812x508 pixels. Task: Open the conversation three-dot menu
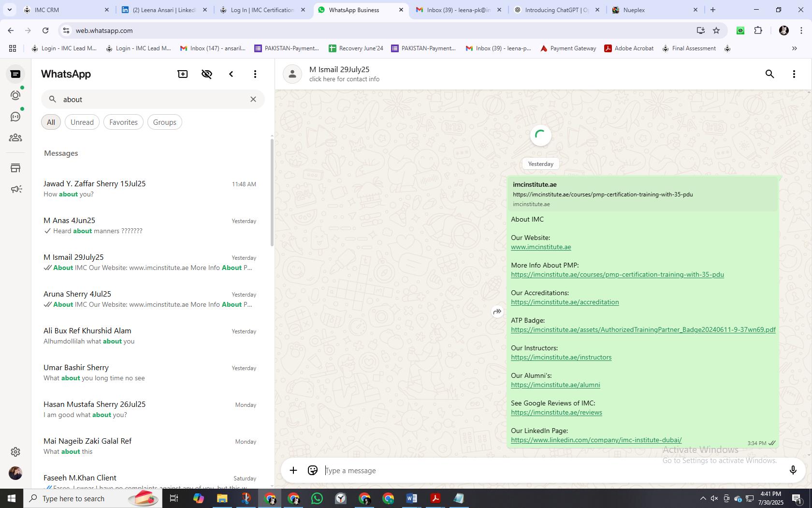[794, 74]
